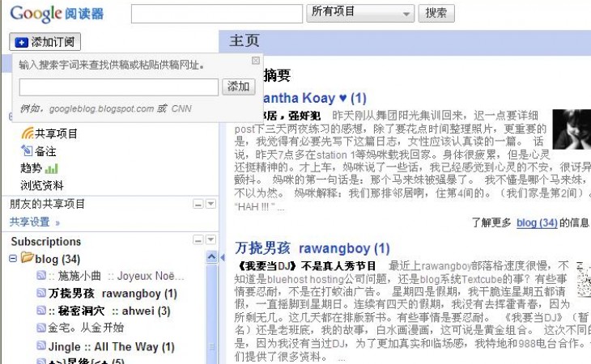Minimize the Subscriptions section

(198, 239)
